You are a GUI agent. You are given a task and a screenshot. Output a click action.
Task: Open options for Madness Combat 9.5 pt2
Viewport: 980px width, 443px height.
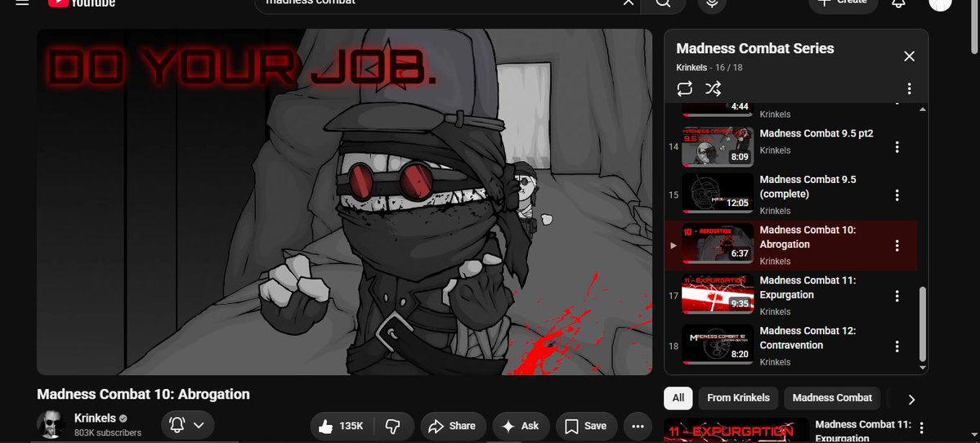[897, 147]
